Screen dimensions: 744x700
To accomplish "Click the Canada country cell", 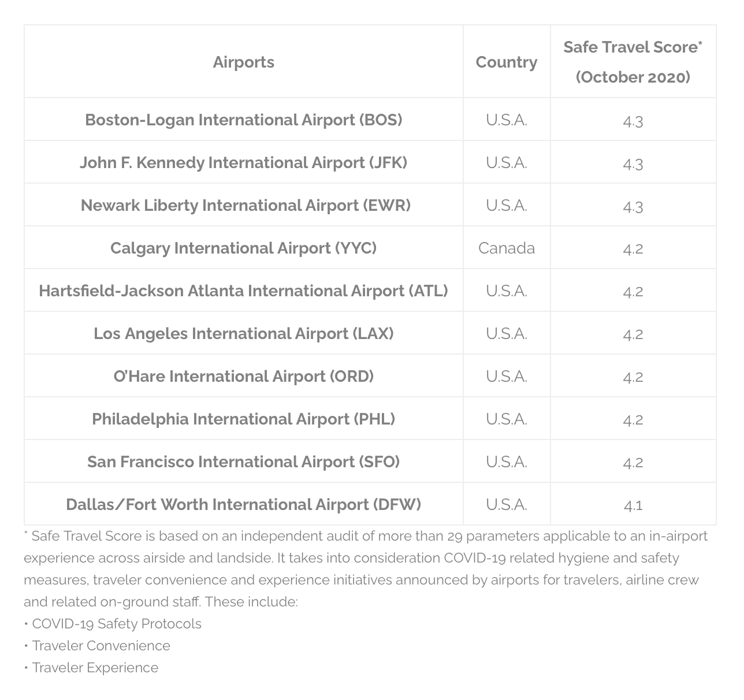I will click(x=506, y=248).
